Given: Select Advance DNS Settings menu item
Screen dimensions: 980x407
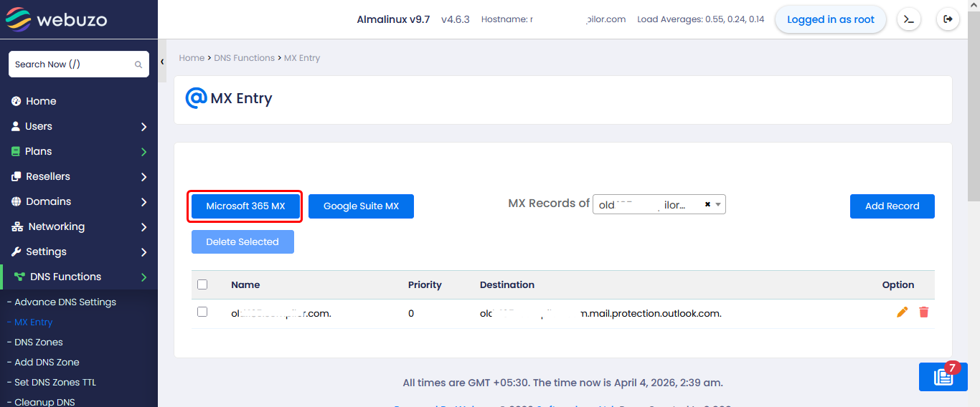Looking at the screenshot, I should tap(65, 302).
